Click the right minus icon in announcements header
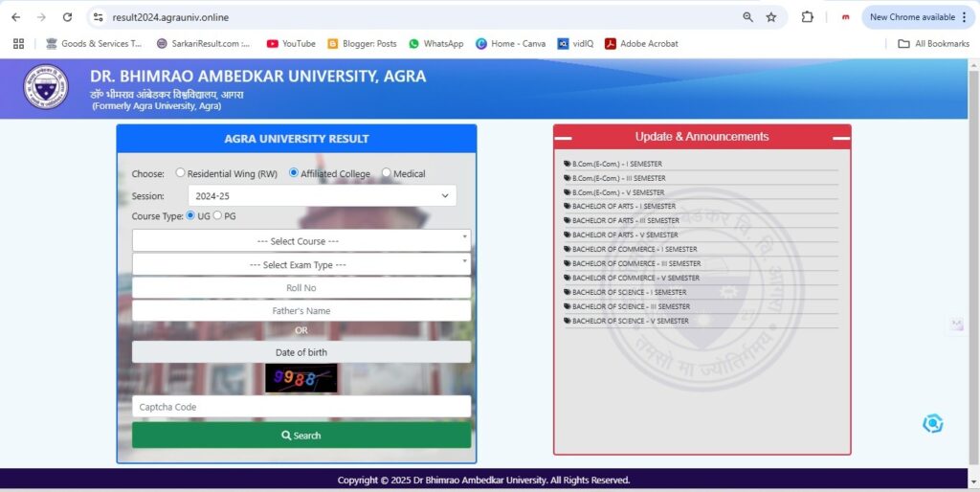 click(x=841, y=138)
